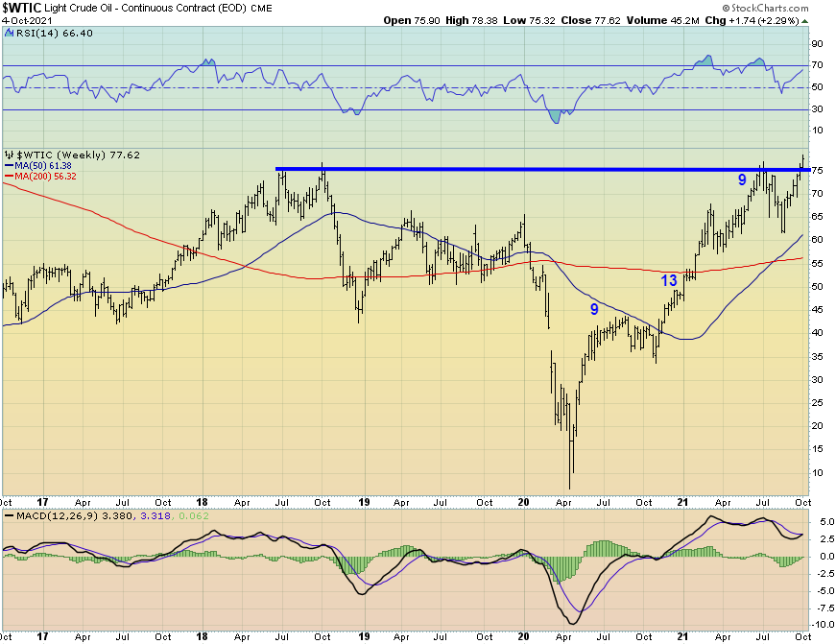Click the blue "13" annotation on the chart
The image size is (836, 644).
tap(669, 280)
